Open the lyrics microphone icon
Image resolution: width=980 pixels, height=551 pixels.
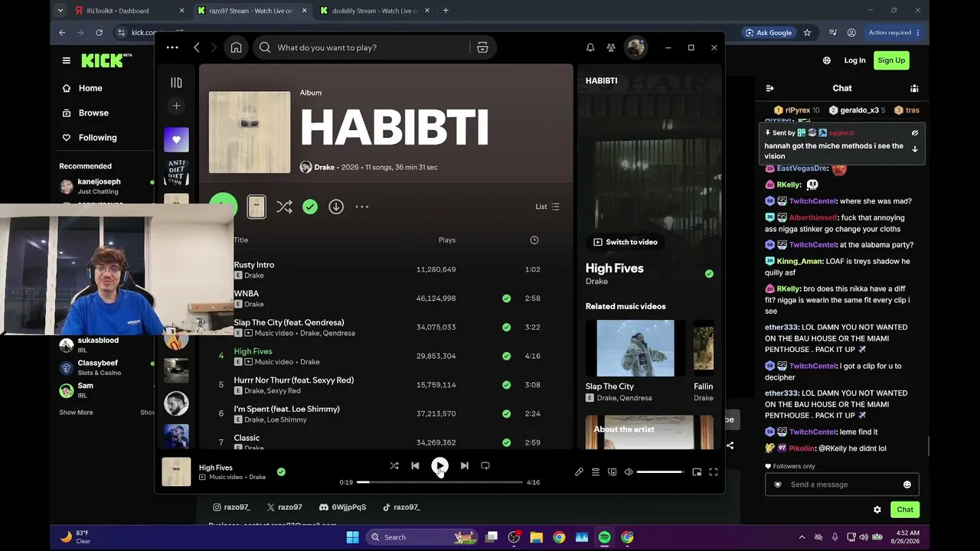point(579,472)
